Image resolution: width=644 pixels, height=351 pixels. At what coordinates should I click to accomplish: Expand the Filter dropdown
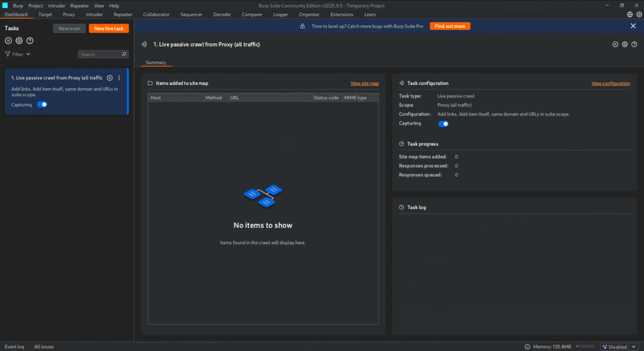click(x=18, y=54)
